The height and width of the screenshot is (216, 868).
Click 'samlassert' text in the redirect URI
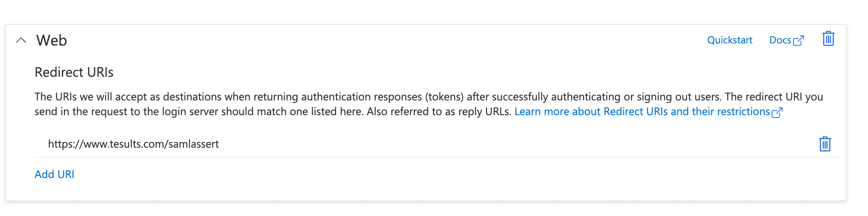click(x=193, y=144)
